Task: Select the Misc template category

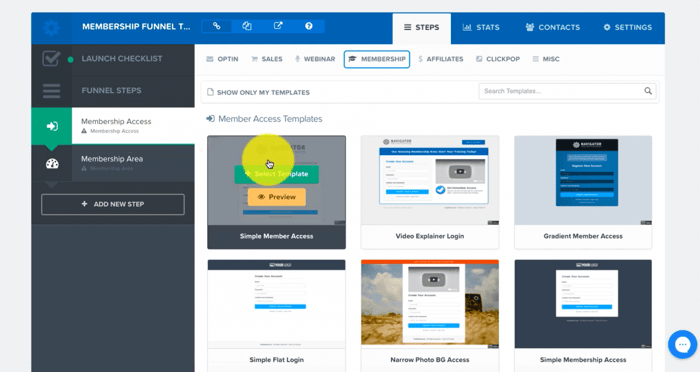Action: tap(546, 59)
